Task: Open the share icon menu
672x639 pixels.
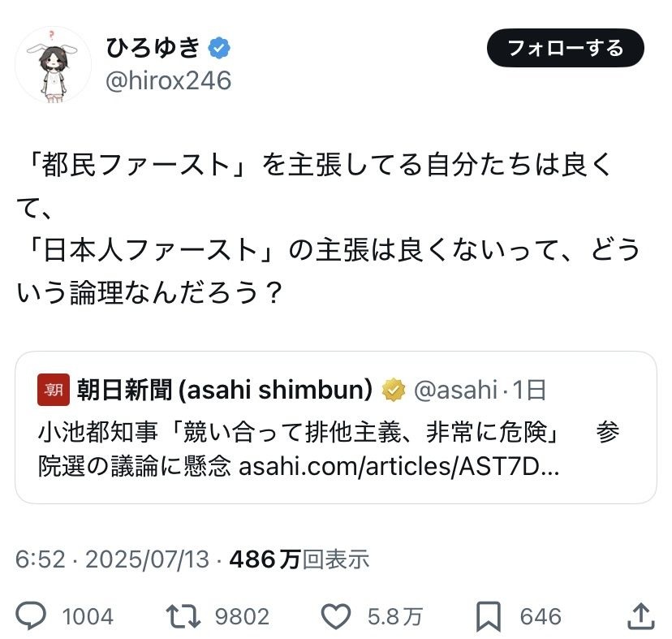Action: click(640, 615)
